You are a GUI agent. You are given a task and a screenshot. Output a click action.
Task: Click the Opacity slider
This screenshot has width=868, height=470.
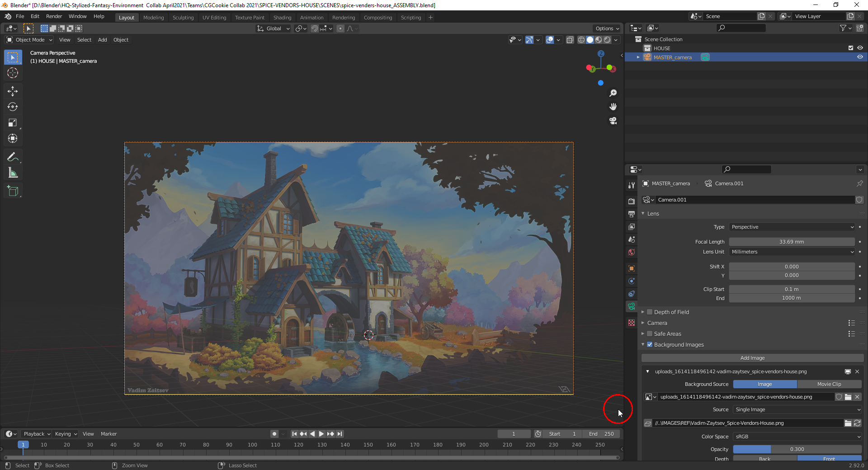coord(797,450)
